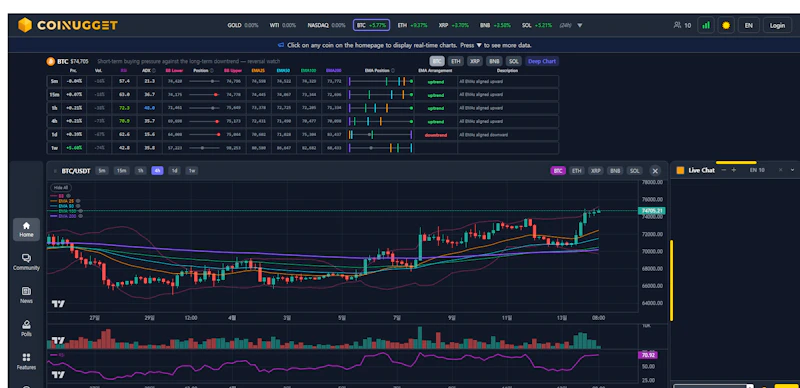Select the 4h chart timeframe
This screenshot has width=800, height=388.
(x=157, y=171)
